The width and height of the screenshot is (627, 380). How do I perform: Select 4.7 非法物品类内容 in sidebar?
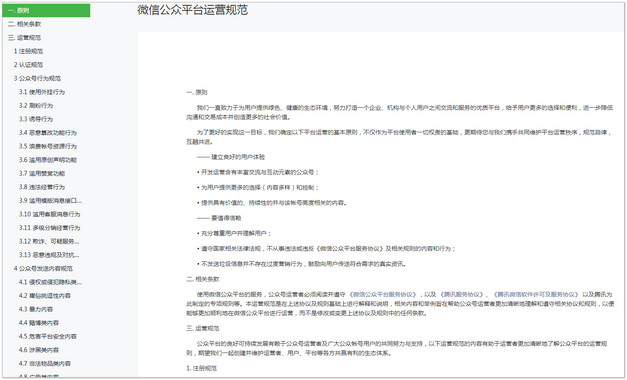pos(45,364)
